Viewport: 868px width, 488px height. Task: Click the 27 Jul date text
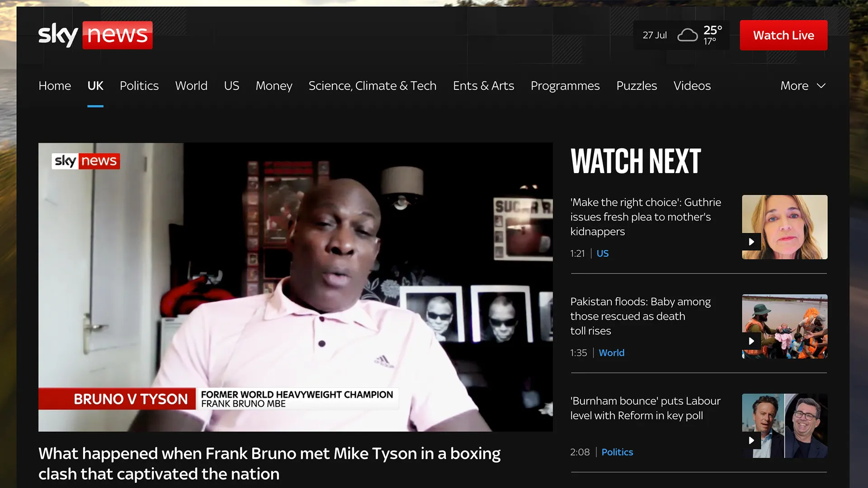coord(655,35)
